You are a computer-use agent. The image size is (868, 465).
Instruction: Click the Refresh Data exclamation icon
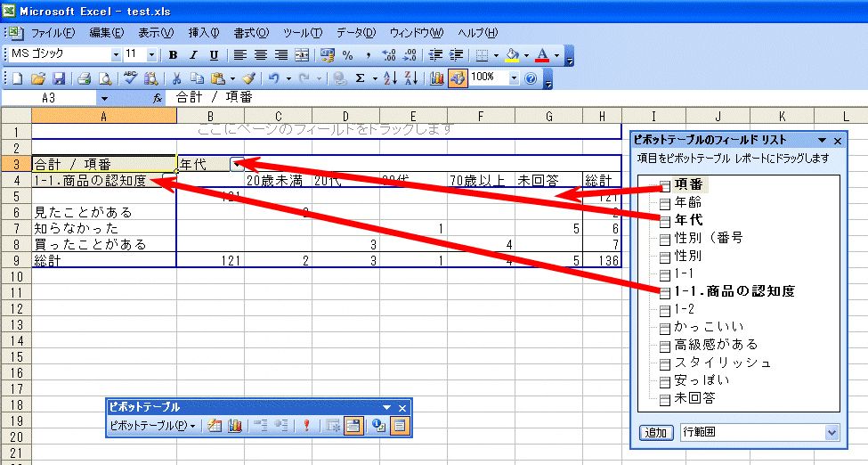pos(306,426)
